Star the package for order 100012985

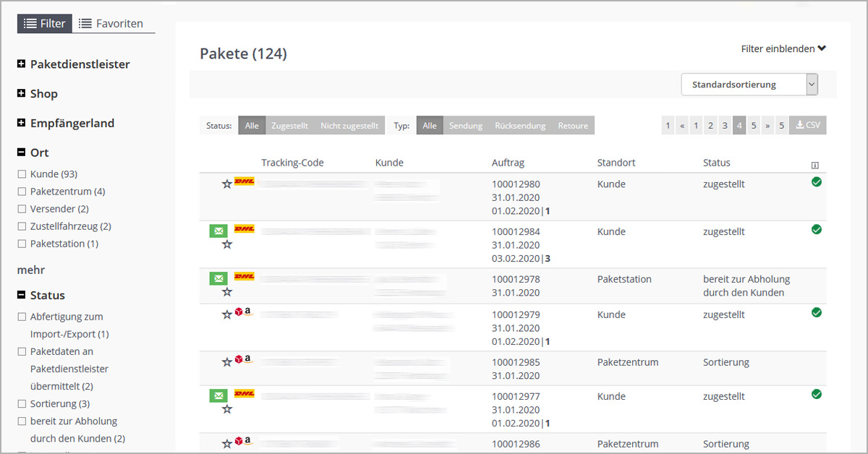pos(227,361)
